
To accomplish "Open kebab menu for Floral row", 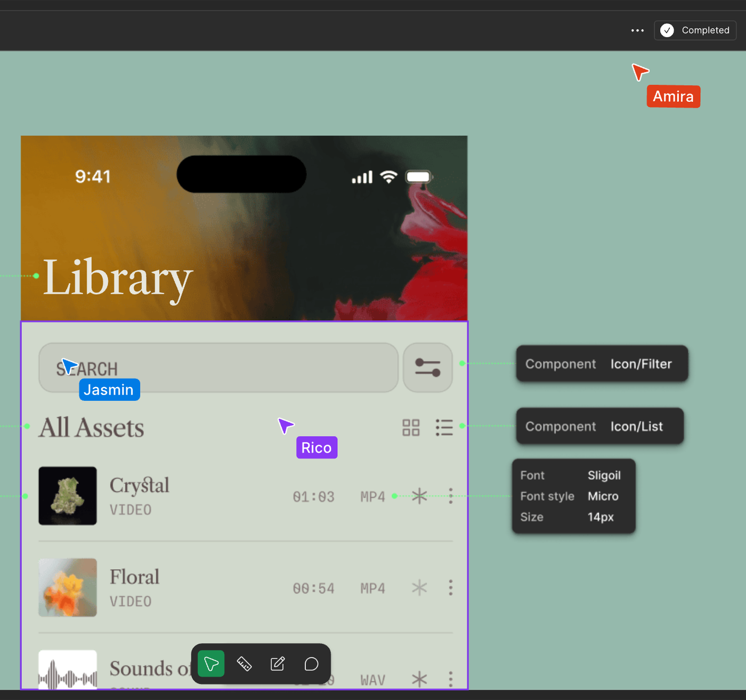I will point(451,588).
